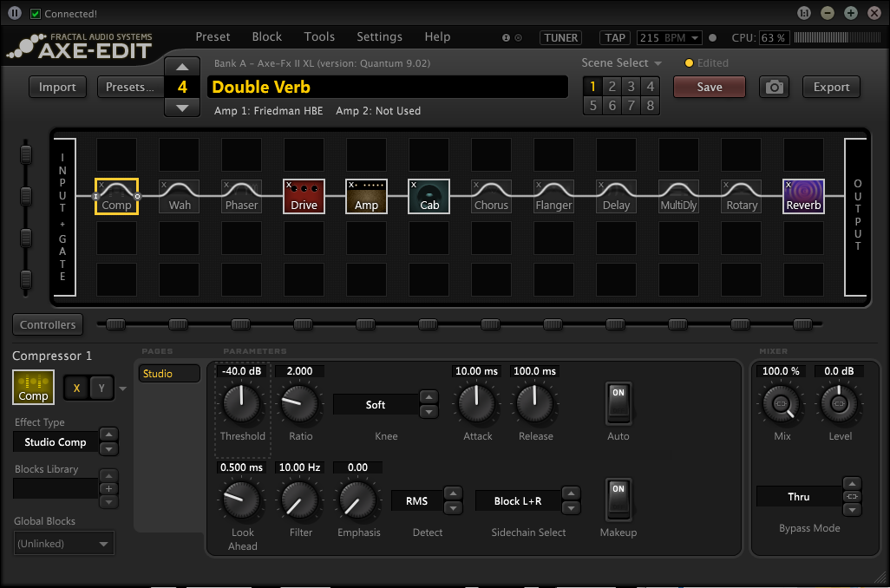Select the Reverb block in the grid
Image resolution: width=890 pixels, height=588 pixels.
pos(804,196)
